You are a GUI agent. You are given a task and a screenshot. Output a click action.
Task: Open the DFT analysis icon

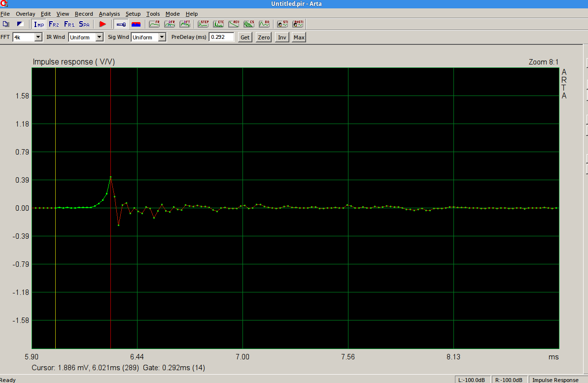[185, 24]
